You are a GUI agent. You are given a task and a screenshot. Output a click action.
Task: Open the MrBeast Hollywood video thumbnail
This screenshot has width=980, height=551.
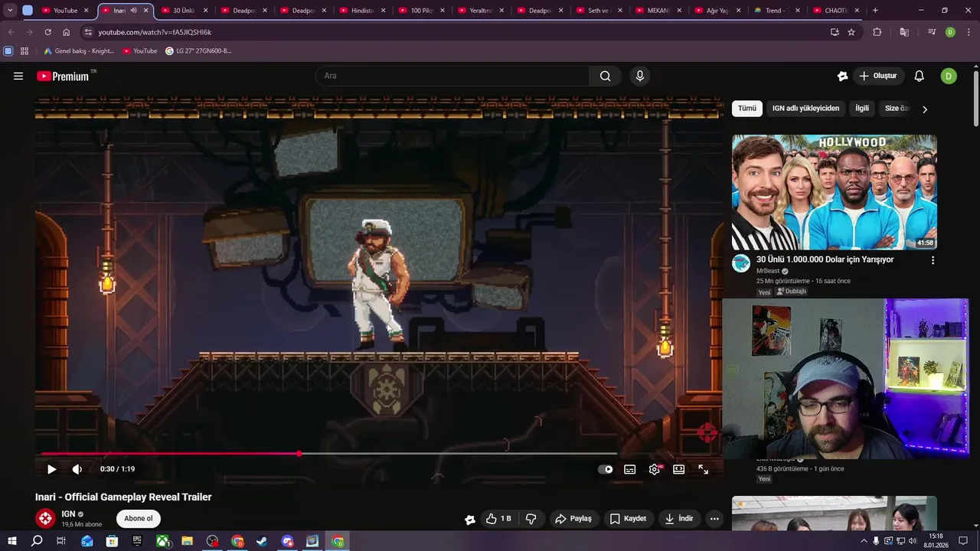coord(835,192)
